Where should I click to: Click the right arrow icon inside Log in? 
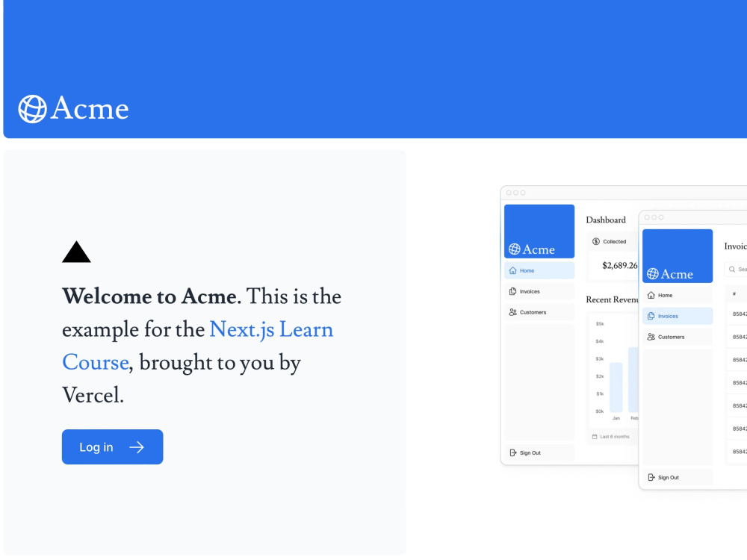[137, 447]
